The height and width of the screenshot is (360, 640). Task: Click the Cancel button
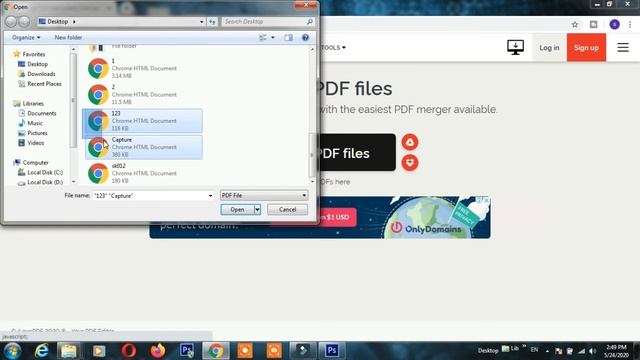[x=287, y=209]
